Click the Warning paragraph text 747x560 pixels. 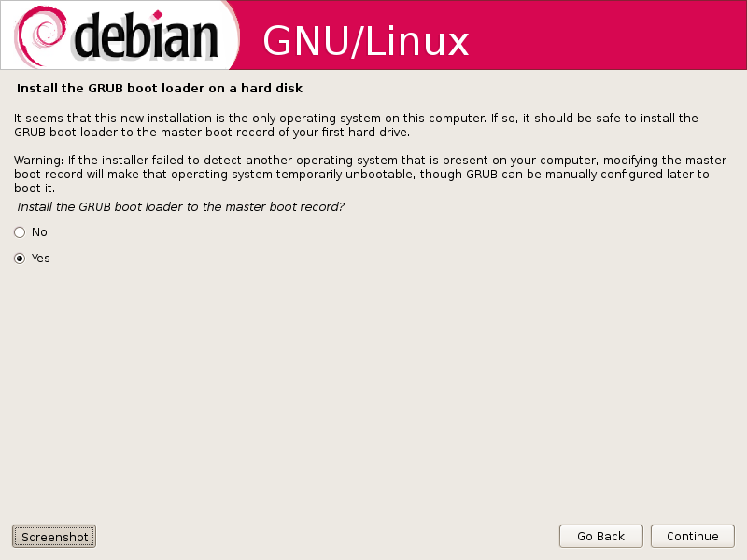click(x=370, y=174)
